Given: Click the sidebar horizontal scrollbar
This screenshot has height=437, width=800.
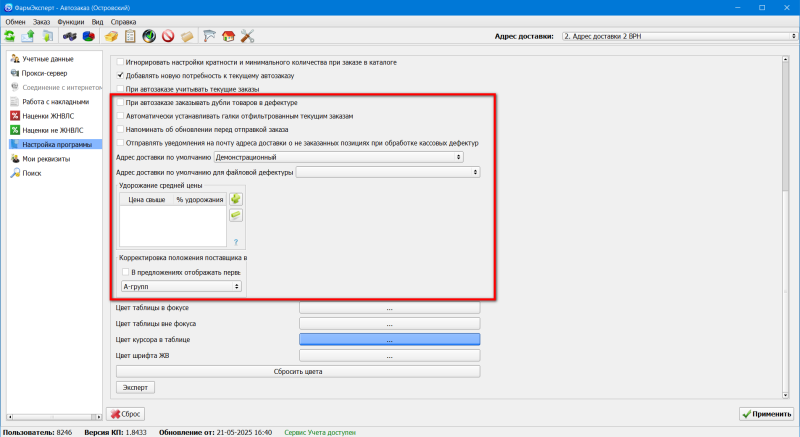Looking at the screenshot, I should pyautogui.click(x=54, y=417).
